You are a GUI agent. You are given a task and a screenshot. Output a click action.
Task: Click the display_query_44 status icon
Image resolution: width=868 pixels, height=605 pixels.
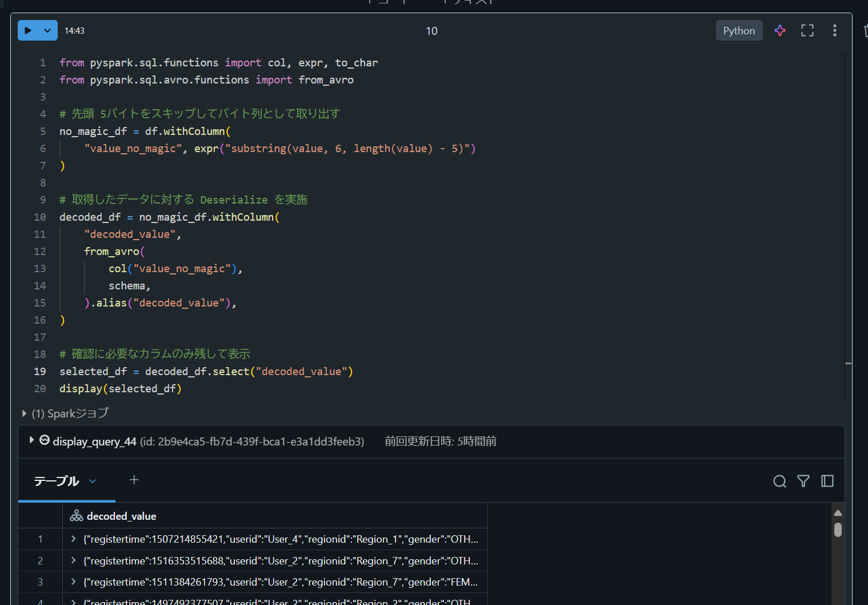pyautogui.click(x=45, y=440)
